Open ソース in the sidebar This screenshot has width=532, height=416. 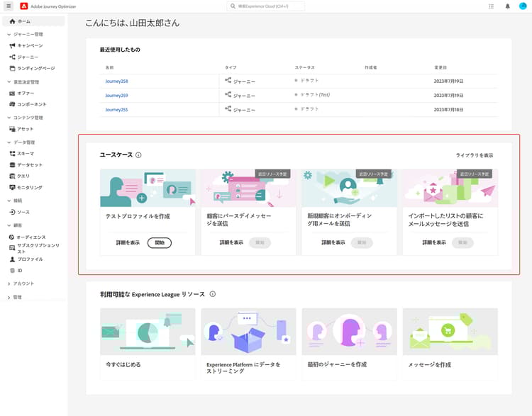click(20, 212)
